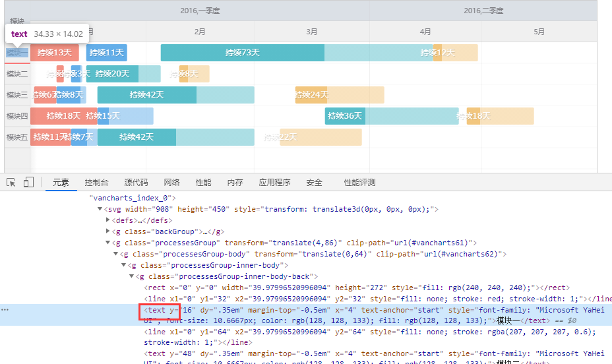Click the 2016,二季度 header

click(483, 11)
